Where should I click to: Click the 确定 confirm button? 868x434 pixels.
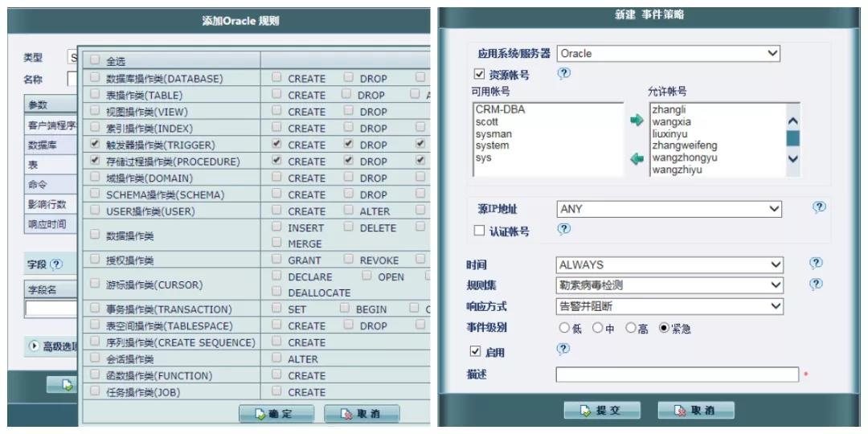[276, 414]
